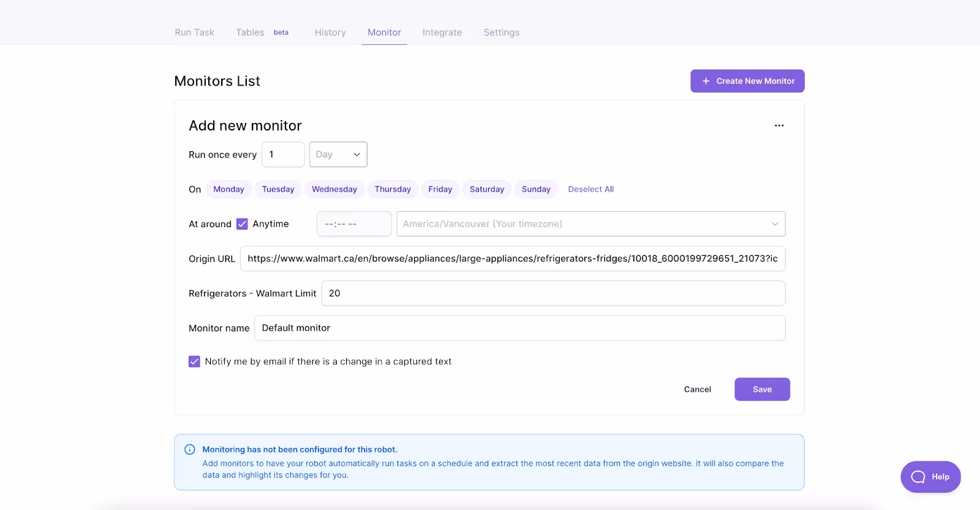Switch to the Tables beta tab

262,32
